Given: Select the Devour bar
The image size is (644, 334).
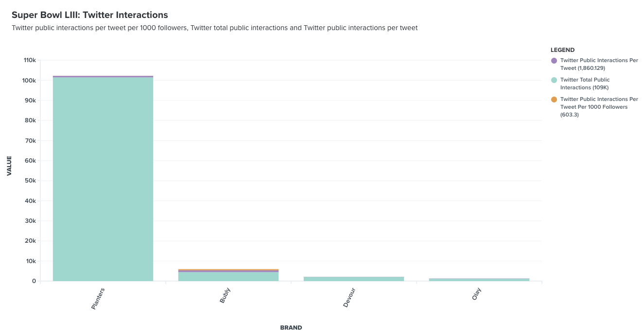Looking at the screenshot, I should pyautogui.click(x=354, y=279).
